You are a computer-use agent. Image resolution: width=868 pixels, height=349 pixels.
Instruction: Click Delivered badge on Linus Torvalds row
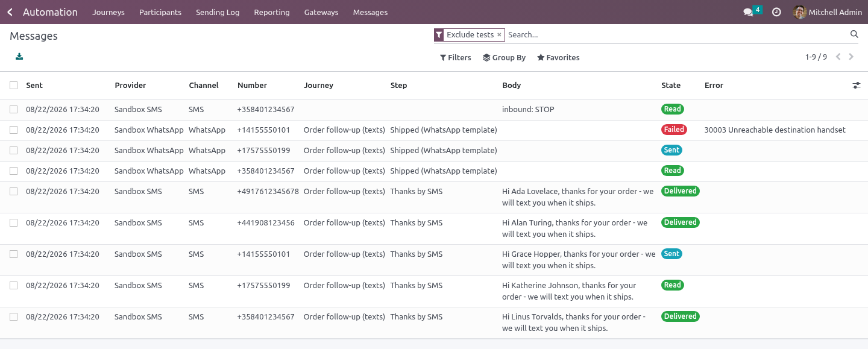[680, 316]
